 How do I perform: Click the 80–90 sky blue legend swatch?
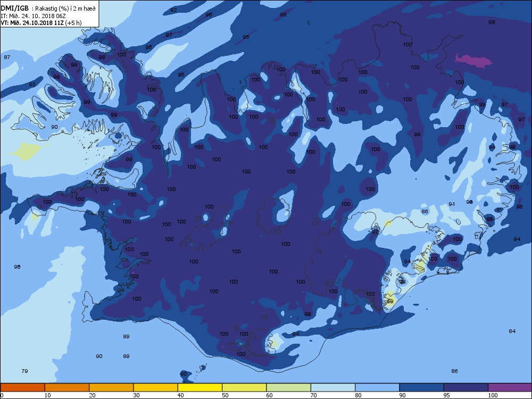(x=377, y=387)
